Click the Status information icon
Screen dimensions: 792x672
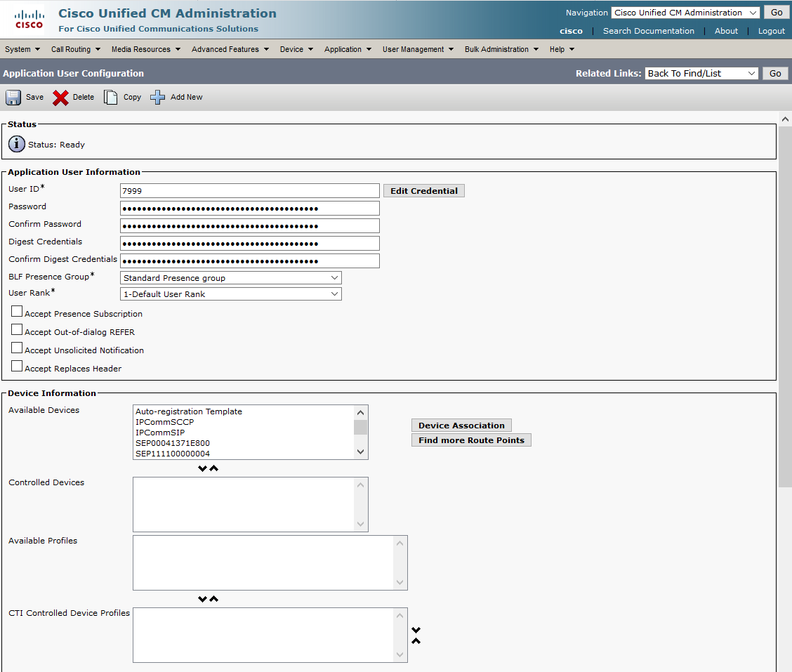pos(17,145)
